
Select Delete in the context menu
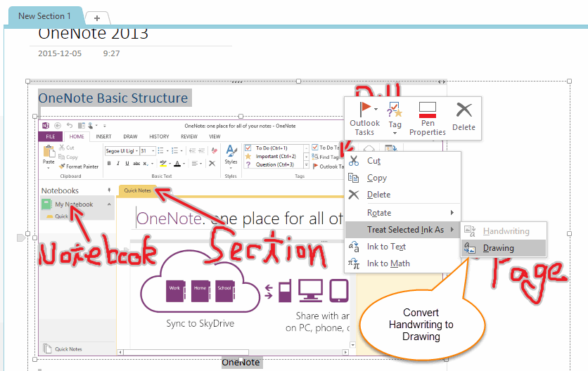(378, 195)
